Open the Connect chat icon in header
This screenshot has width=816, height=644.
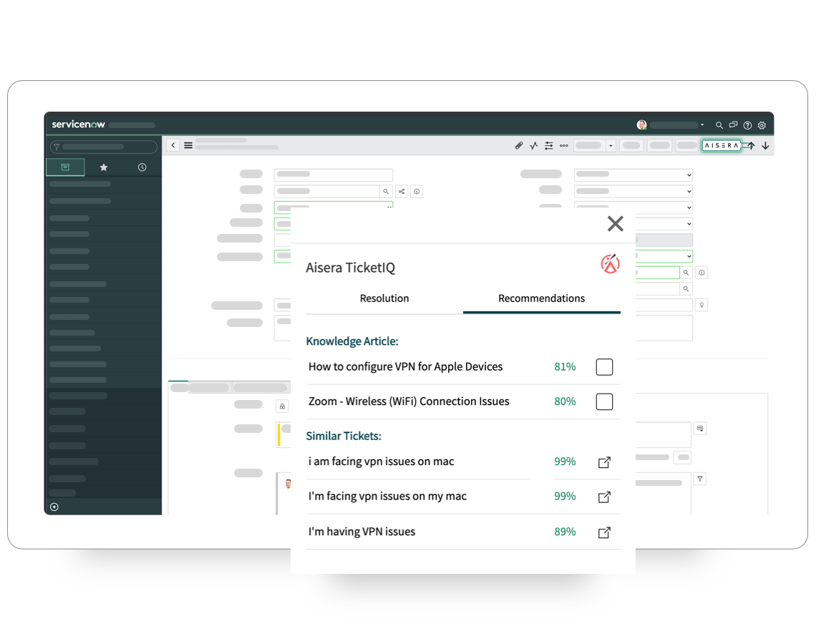coord(733,125)
